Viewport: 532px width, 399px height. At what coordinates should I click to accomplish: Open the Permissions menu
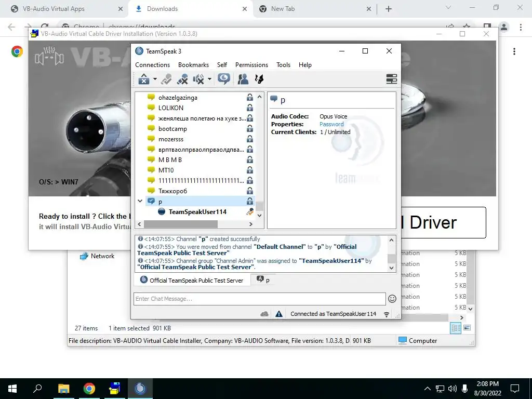tap(251, 65)
